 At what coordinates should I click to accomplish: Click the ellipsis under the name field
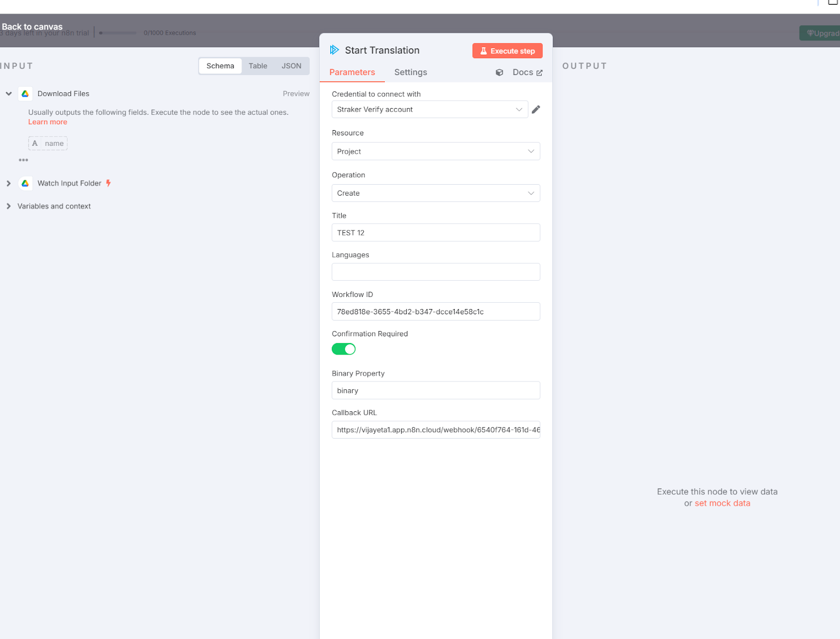[x=24, y=160]
